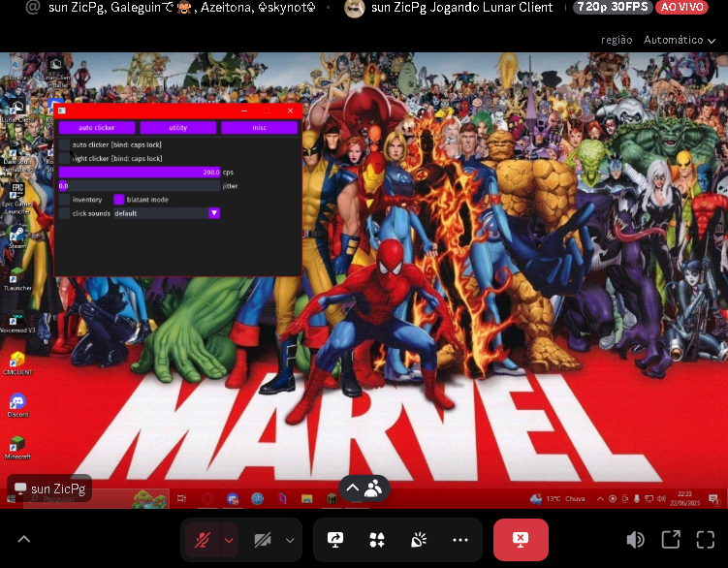This screenshot has height=568, width=728.
Task: Click the 13°C Chuva weather widget
Action: [557, 499]
